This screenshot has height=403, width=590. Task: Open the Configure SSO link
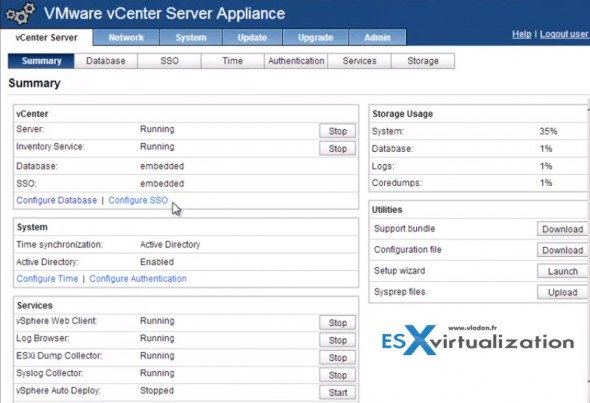point(138,200)
